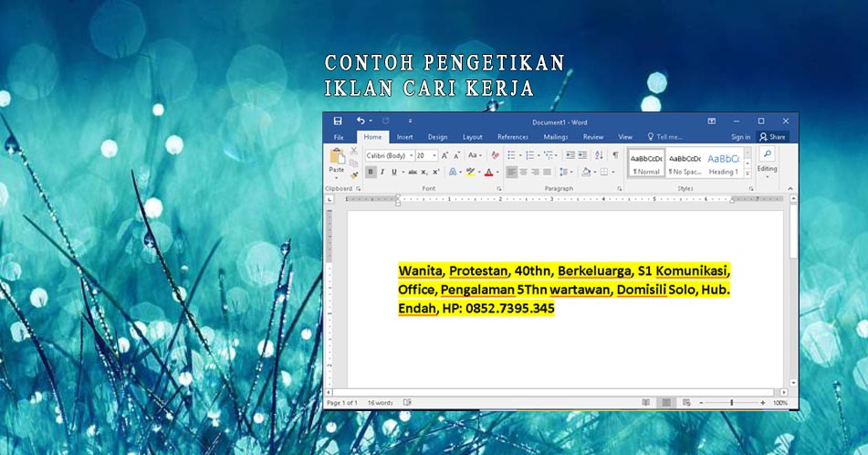This screenshot has height=455, width=868.
Task: Apply the red font color
Action: tap(488, 173)
